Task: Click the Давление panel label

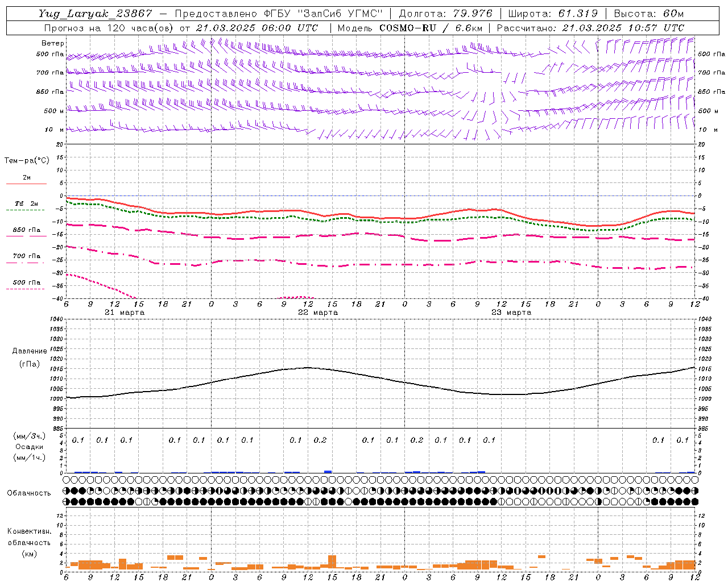Action: [x=30, y=351]
